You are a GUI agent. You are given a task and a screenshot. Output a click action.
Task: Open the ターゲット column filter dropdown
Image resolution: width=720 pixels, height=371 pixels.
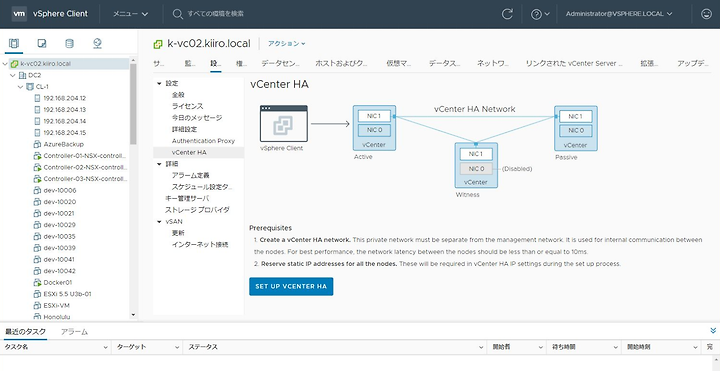[x=177, y=348]
